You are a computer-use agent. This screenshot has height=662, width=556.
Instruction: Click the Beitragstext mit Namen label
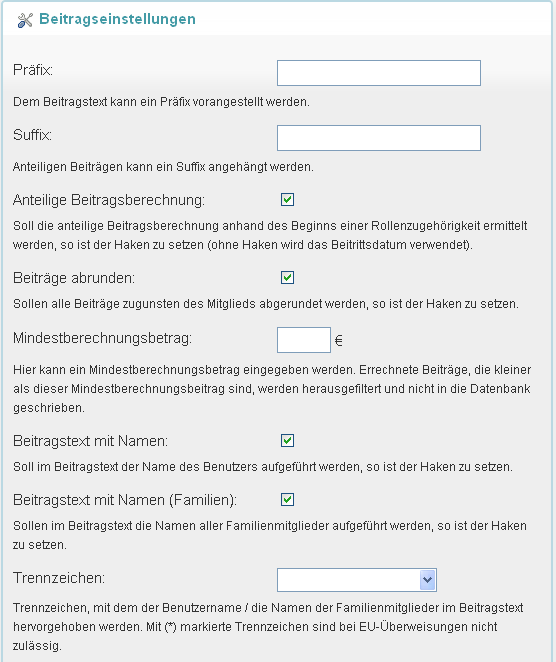pos(90,441)
